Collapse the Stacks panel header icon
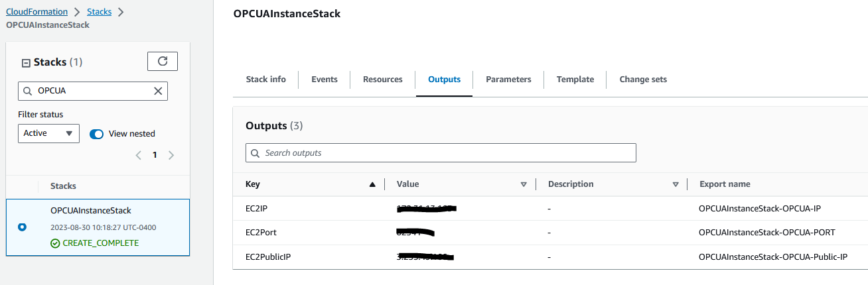This screenshot has width=868, height=285. [x=26, y=62]
